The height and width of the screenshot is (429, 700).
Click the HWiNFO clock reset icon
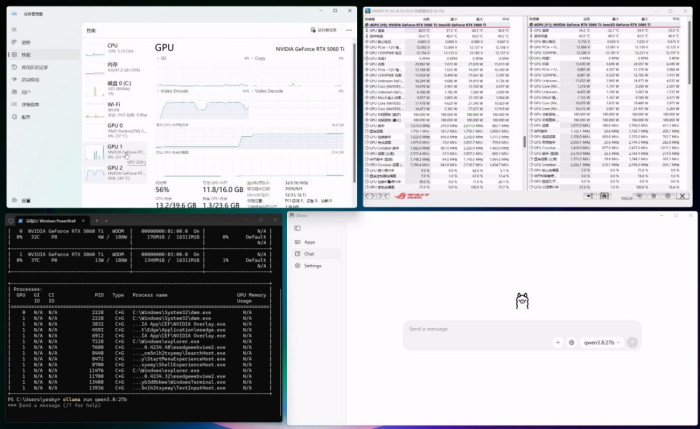[x=639, y=196]
